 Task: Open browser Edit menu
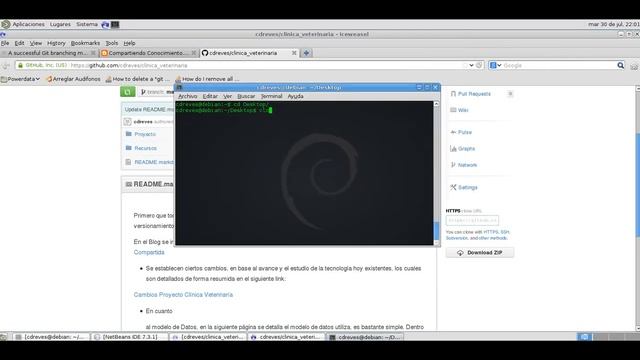click(x=19, y=43)
